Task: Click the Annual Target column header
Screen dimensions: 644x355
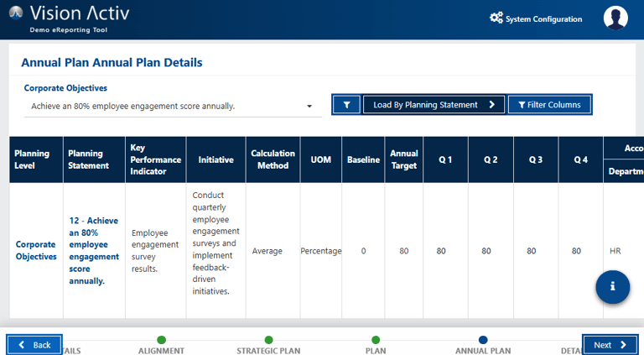Action: tap(403, 159)
